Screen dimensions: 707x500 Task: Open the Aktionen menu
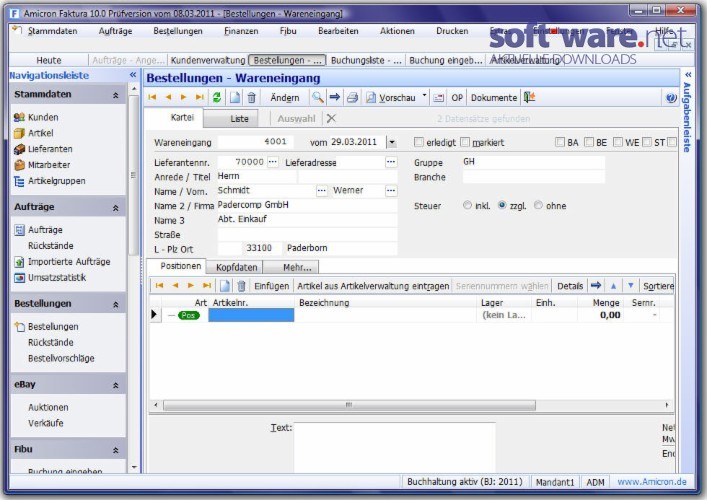coord(397,31)
